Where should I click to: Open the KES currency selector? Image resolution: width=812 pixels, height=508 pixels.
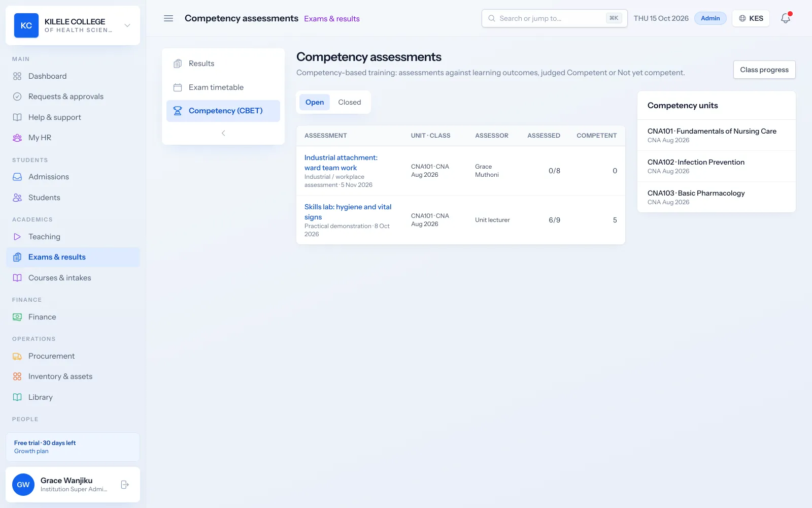[751, 18]
